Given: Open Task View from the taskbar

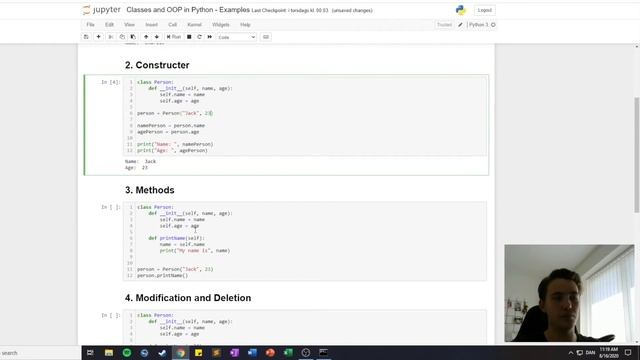Looking at the screenshot, I should 90,353.
